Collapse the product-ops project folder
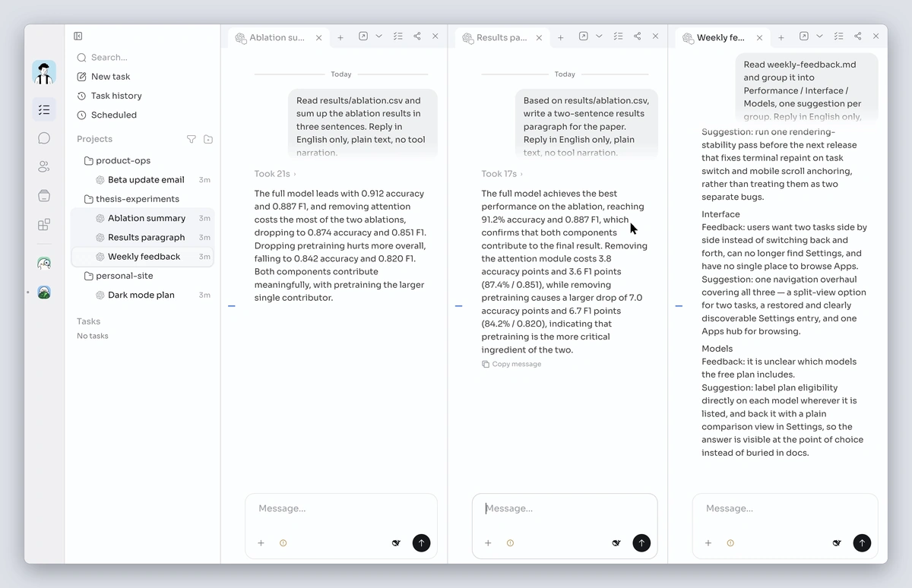 pos(117,160)
